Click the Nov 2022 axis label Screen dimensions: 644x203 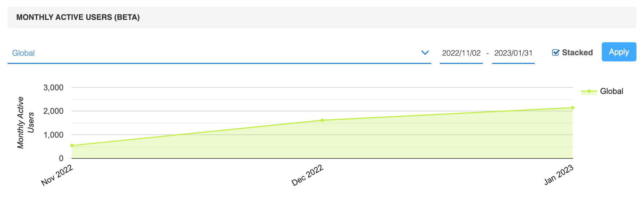point(57,175)
